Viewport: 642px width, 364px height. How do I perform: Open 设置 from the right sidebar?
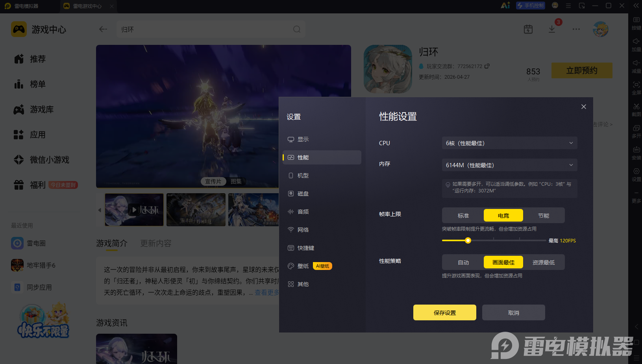636,174
